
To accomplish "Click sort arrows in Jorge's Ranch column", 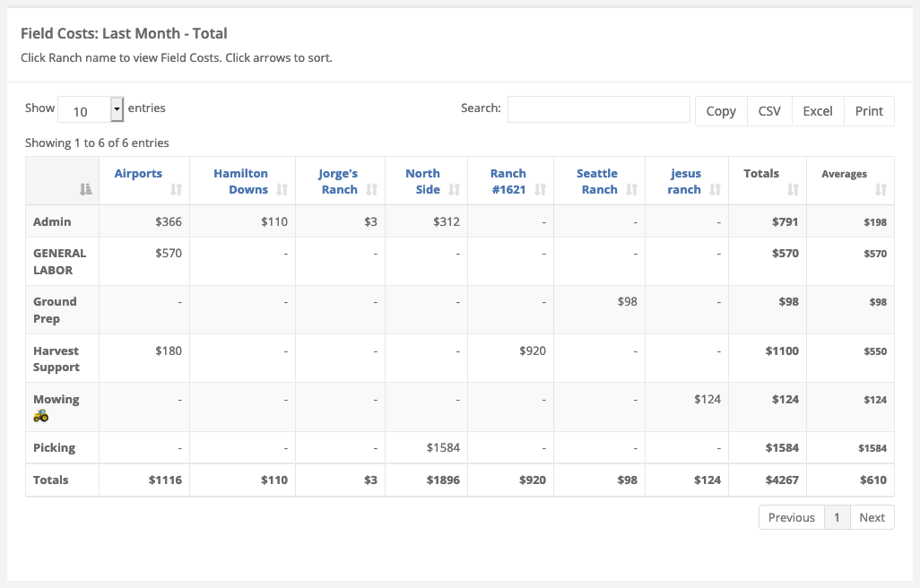I will click(371, 189).
